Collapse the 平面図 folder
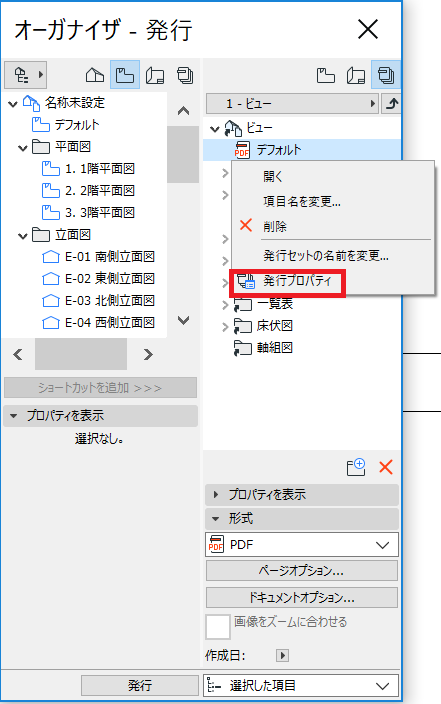The image size is (441, 704). tap(22, 147)
